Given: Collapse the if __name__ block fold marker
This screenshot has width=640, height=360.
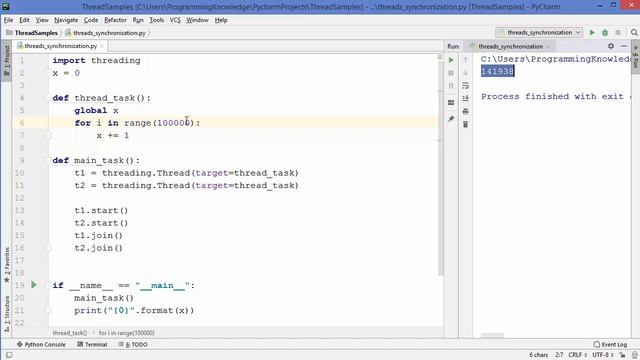Looking at the screenshot, I should 48,285.
